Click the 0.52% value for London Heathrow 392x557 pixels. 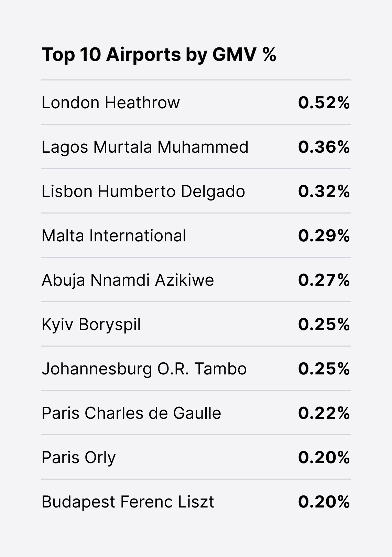click(x=324, y=102)
